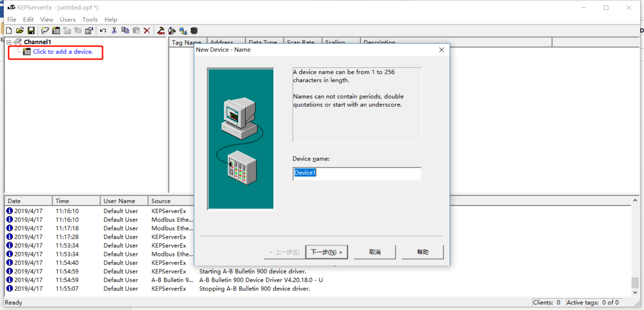Screen dimensions: 644x310
Task: Open Properties via the toolbar icon
Action: 89,31
